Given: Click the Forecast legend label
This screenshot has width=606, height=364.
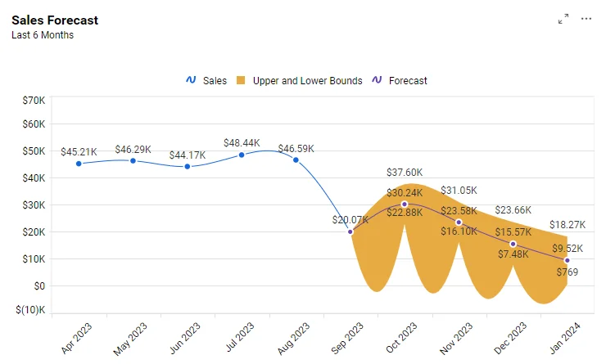Looking at the screenshot, I should pos(408,81).
